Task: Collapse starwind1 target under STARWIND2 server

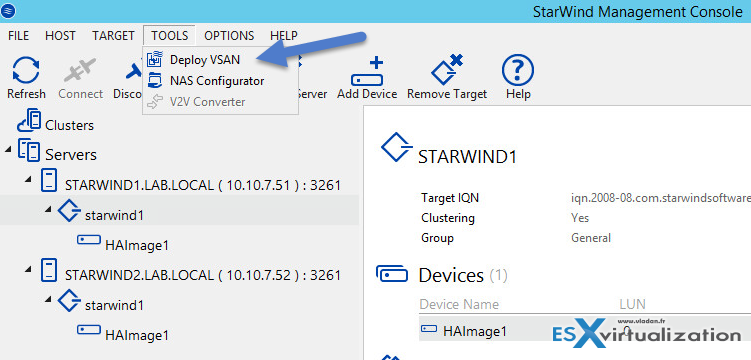Action: click(x=49, y=299)
